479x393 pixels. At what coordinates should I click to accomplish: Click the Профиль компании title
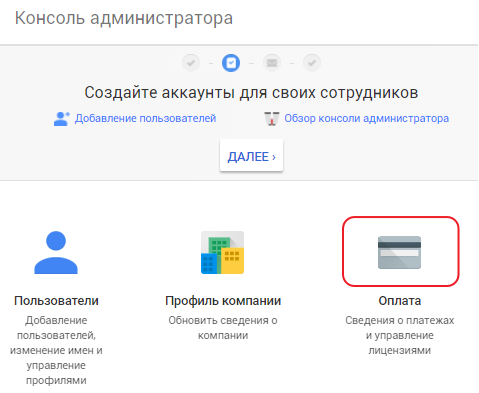click(223, 301)
